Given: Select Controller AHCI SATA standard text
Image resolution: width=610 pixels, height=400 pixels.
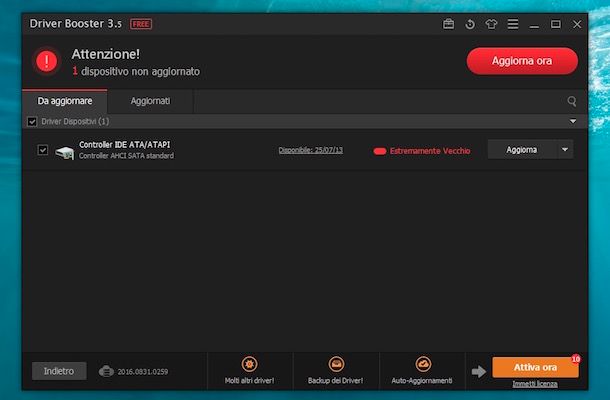Looking at the screenshot, I should (x=126, y=156).
